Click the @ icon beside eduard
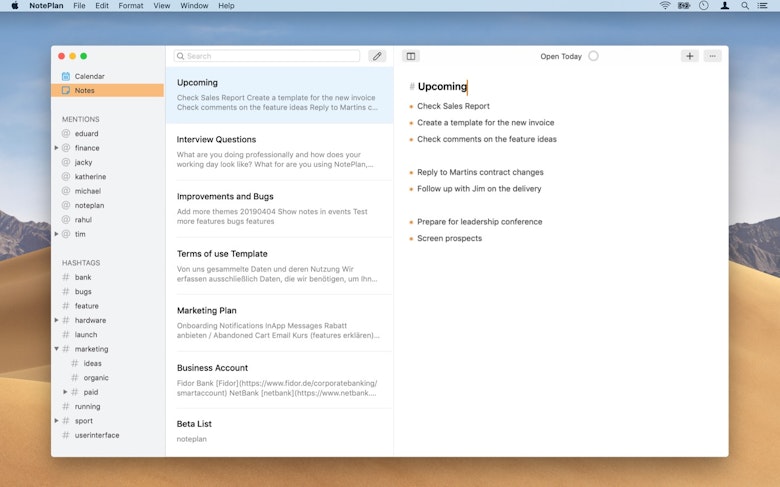The width and height of the screenshot is (780, 487). click(x=66, y=133)
